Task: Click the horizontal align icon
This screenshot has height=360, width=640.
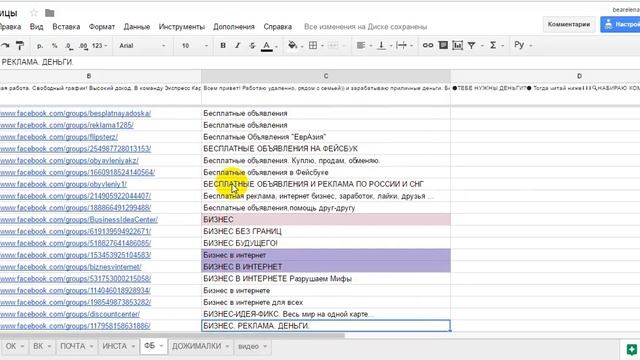Action: (x=361, y=45)
